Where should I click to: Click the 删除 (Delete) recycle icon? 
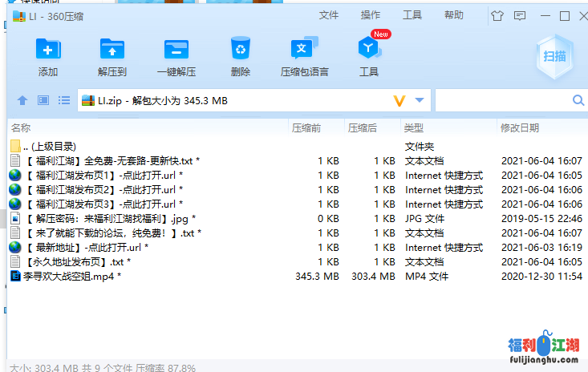[240, 51]
